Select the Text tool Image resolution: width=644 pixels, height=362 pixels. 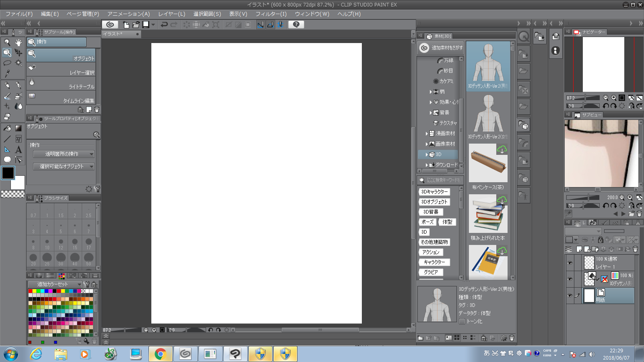pyautogui.click(x=19, y=150)
